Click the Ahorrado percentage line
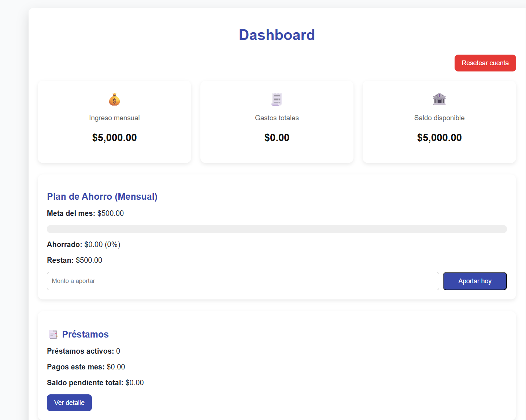The width and height of the screenshot is (526, 420). tap(84, 244)
